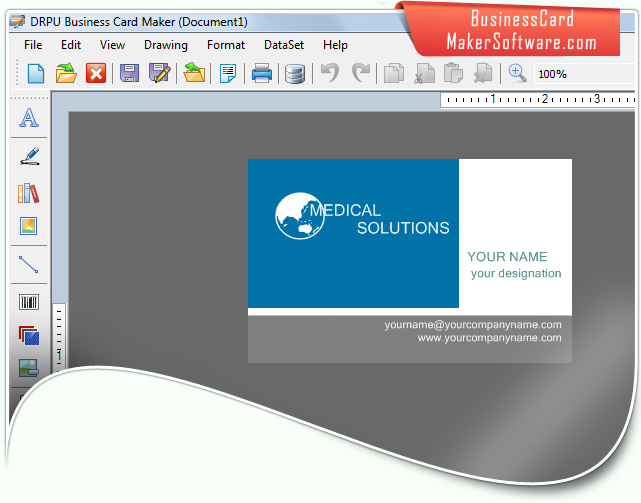This screenshot has width=641, height=503.
Task: Open the Clipart library books icon
Action: [29, 193]
